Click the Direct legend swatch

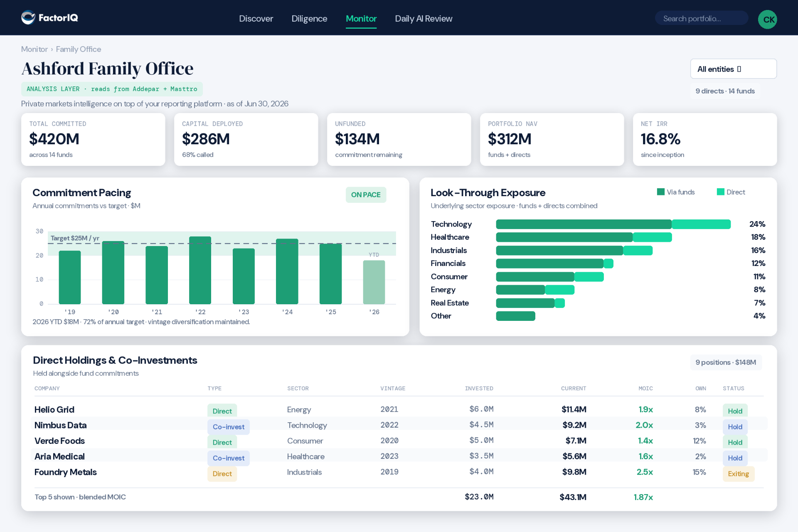720,192
